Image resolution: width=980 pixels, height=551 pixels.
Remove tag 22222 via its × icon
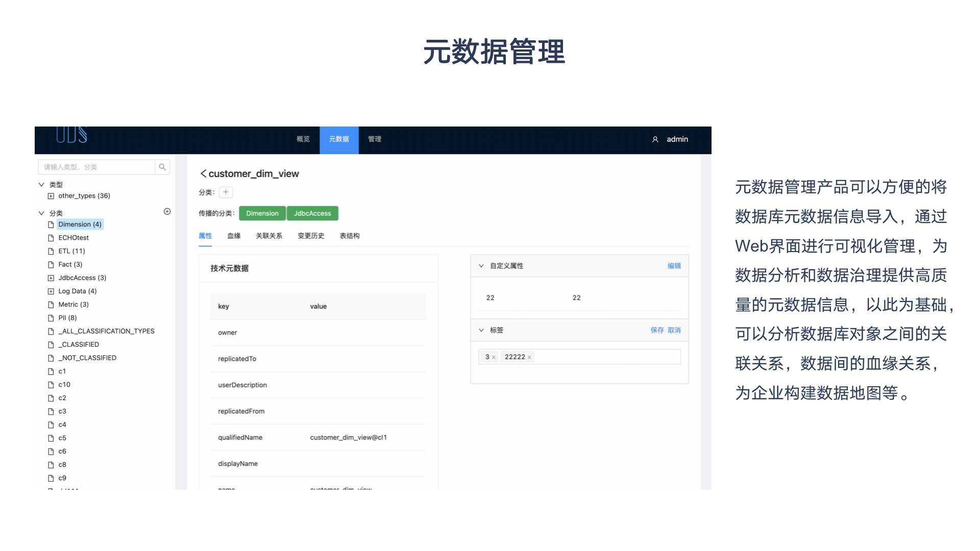(529, 357)
